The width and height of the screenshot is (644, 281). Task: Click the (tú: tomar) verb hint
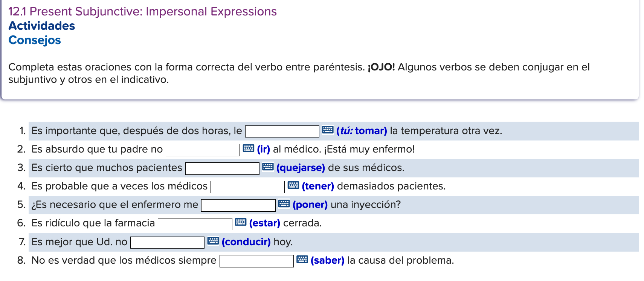pos(361,130)
